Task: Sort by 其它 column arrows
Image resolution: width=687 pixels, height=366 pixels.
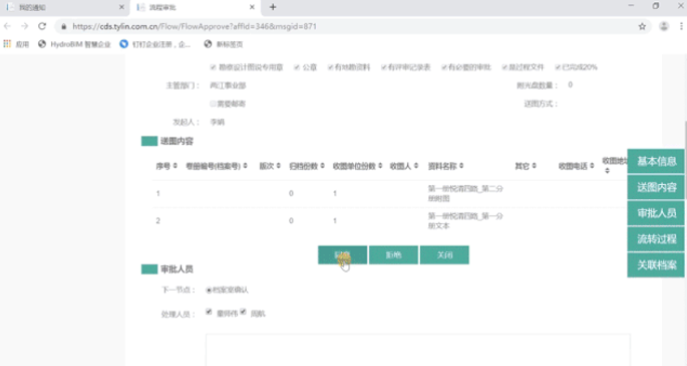Action: point(534,166)
